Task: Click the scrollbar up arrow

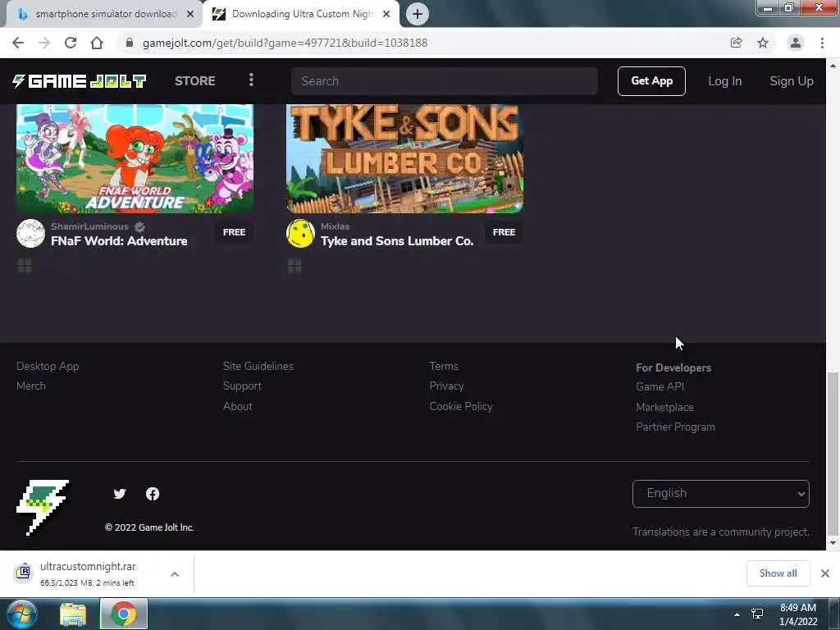Action: [x=833, y=66]
